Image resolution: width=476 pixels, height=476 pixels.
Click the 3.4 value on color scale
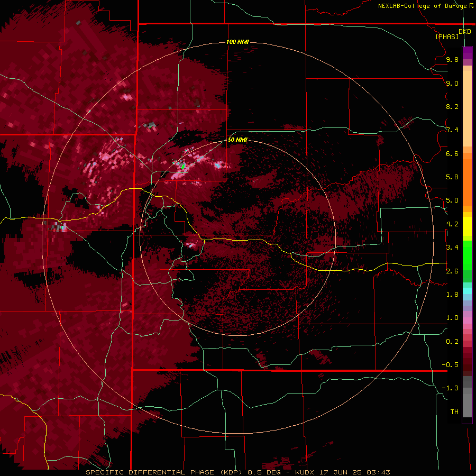click(x=452, y=248)
